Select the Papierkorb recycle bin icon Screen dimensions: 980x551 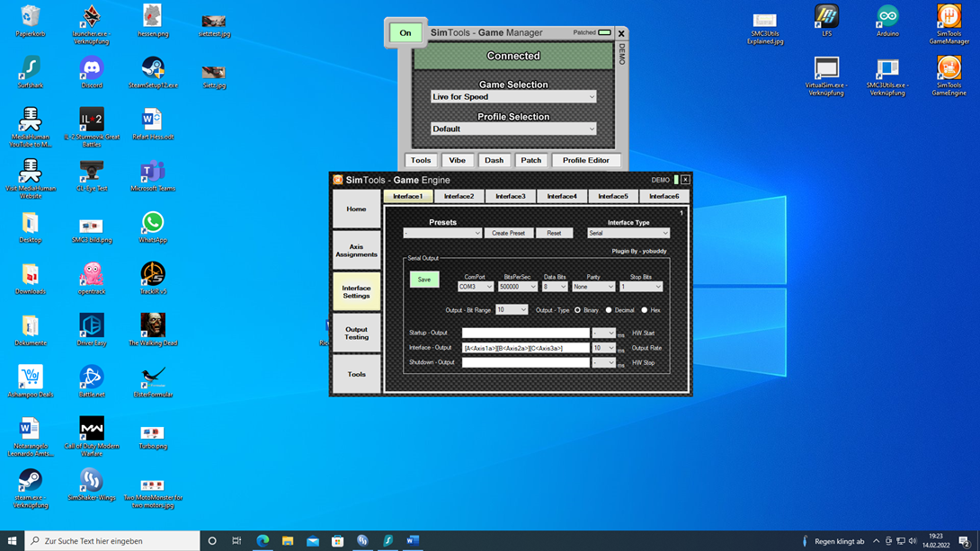pos(30,21)
